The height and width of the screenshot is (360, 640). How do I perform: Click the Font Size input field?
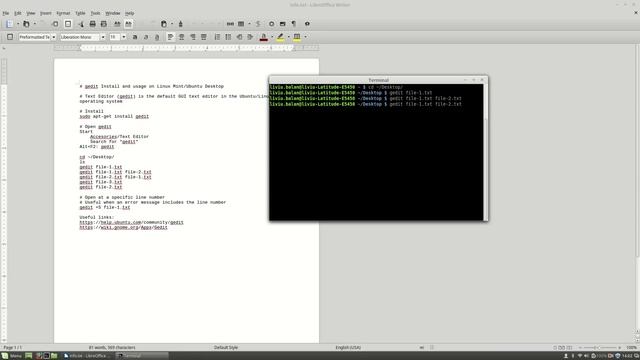click(115, 37)
